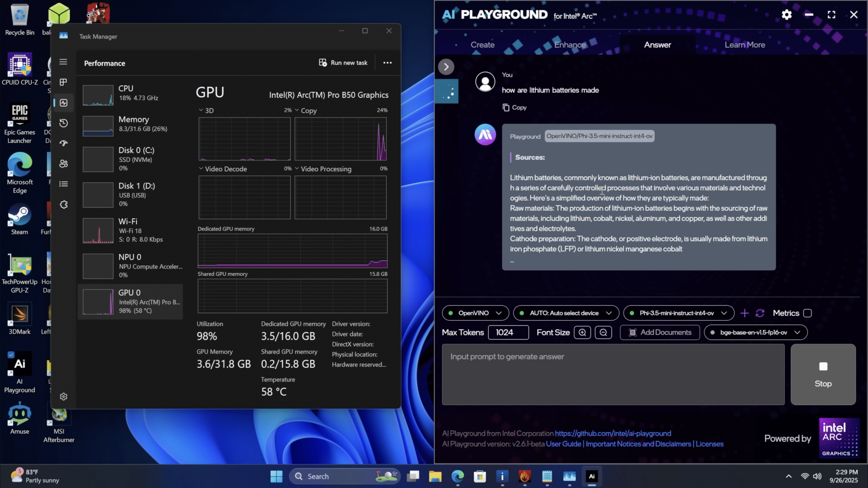Image resolution: width=868 pixels, height=488 pixels.
Task: Open Processes page icon in Task Manager
Action: click(x=63, y=82)
